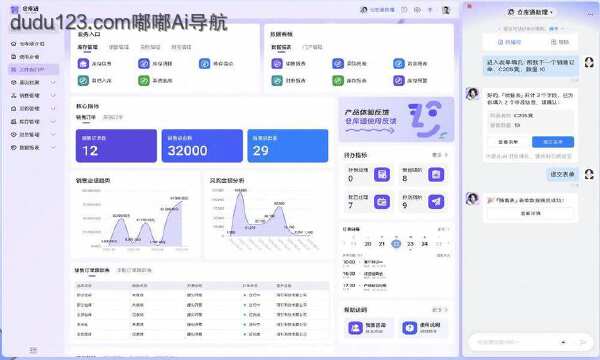The width and height of the screenshot is (600, 360).
Task: Open the 智能客服 help icon
Action: click(x=355, y=328)
